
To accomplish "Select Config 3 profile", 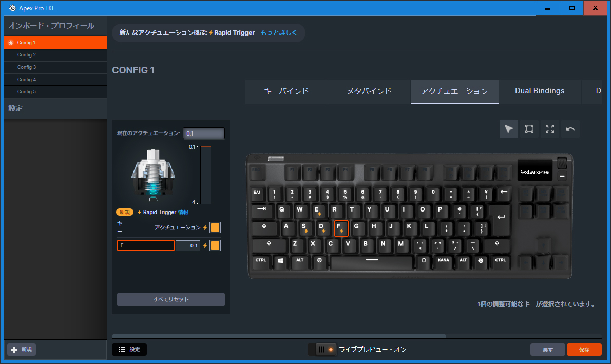I will [x=55, y=67].
